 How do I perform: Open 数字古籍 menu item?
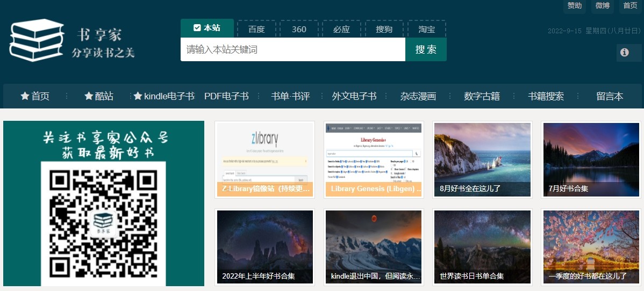point(482,96)
